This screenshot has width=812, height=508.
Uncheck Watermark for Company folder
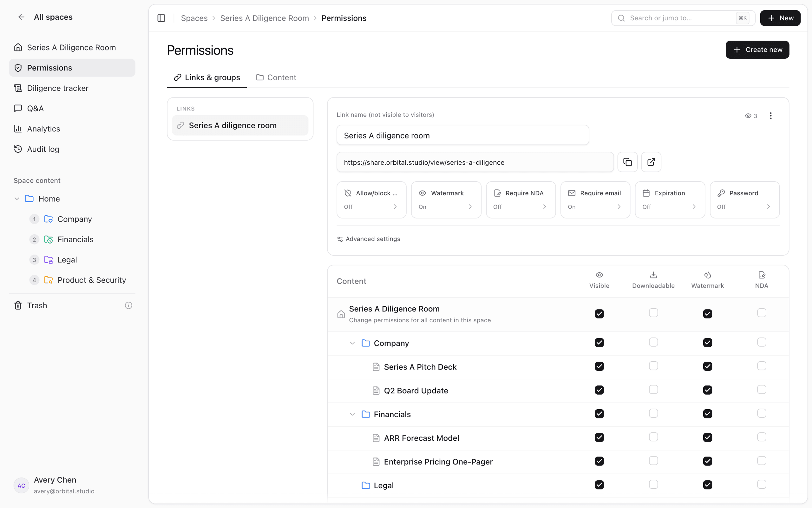click(707, 343)
